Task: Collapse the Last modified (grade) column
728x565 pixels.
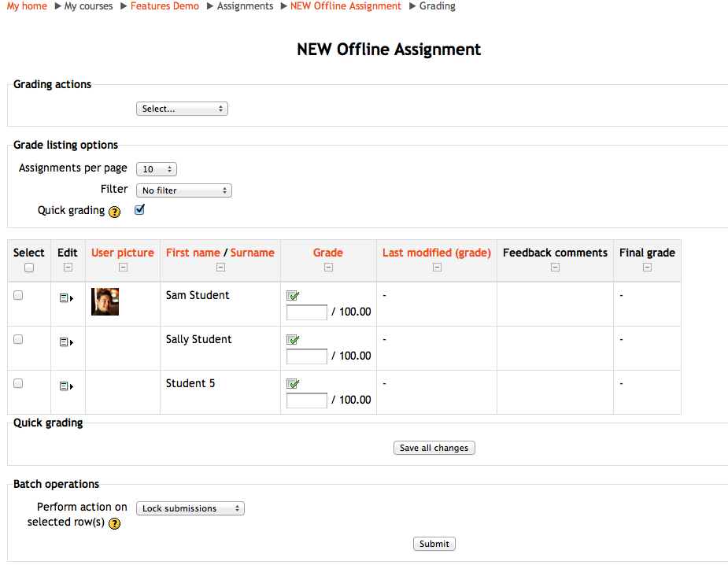Action: point(437,267)
